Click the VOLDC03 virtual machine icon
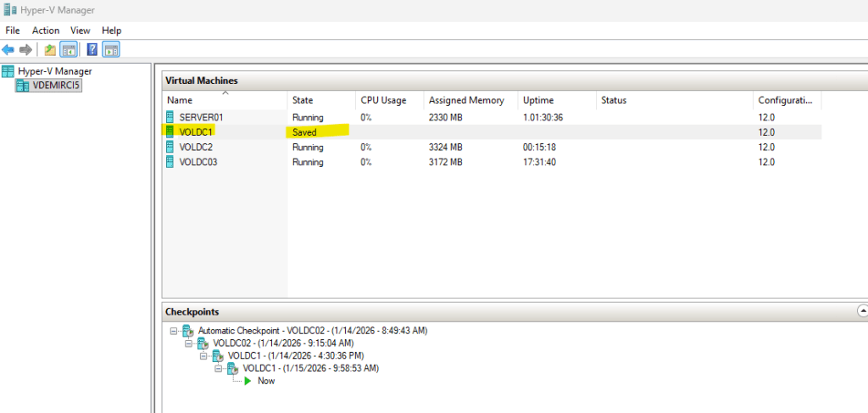This screenshot has width=868, height=413. [170, 162]
